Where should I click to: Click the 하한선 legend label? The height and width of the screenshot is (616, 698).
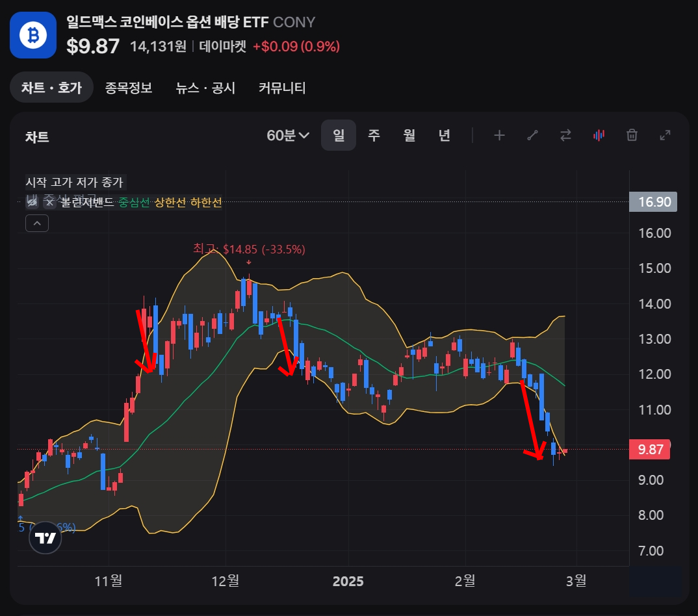[205, 203]
